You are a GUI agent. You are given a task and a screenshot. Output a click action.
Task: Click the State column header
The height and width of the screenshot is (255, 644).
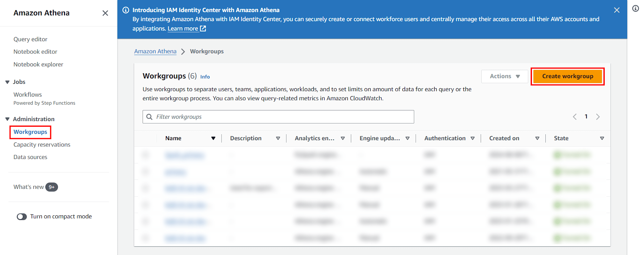click(561, 138)
